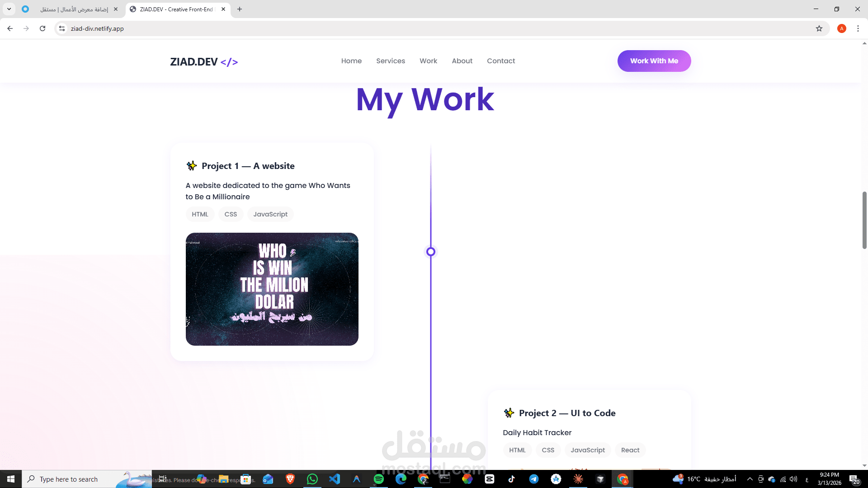The height and width of the screenshot is (488, 868).
Task: Open the Millionaire game project thumbnail
Action: click(272, 289)
